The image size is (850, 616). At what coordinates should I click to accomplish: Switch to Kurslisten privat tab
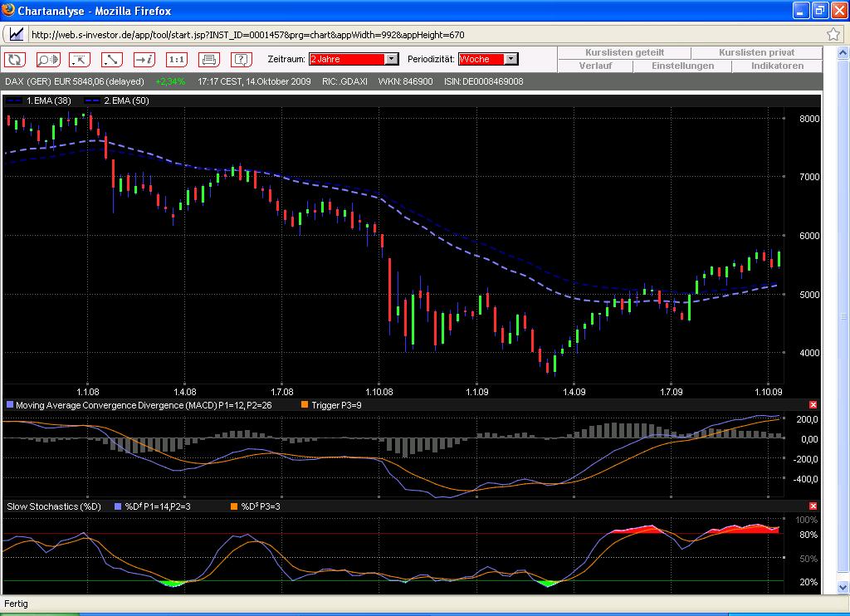pyautogui.click(x=757, y=52)
